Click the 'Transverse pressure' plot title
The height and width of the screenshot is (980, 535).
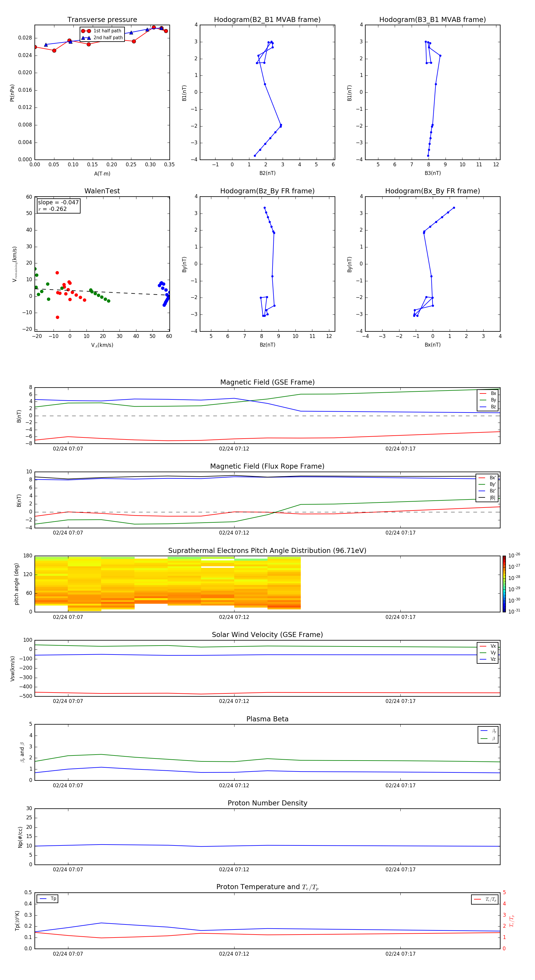102,20
